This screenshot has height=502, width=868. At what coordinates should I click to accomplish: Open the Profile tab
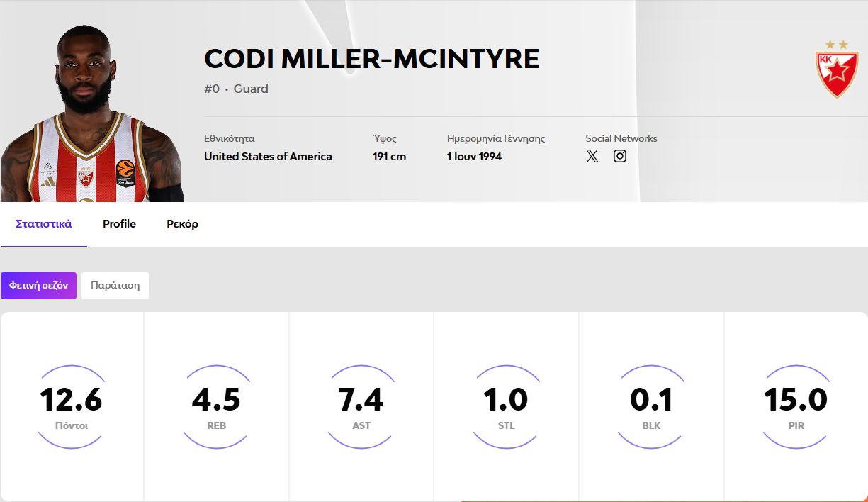click(119, 224)
